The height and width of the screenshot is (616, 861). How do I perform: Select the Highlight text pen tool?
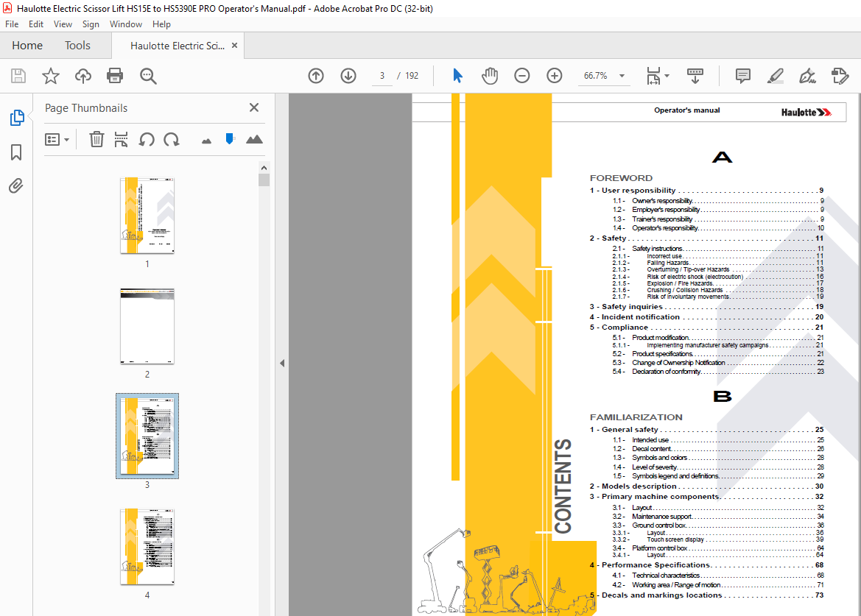point(775,76)
